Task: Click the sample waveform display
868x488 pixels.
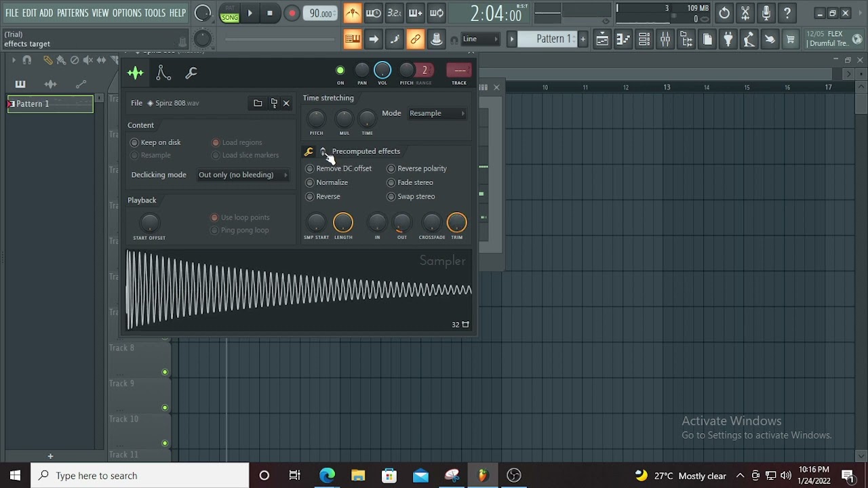Action: click(x=298, y=290)
